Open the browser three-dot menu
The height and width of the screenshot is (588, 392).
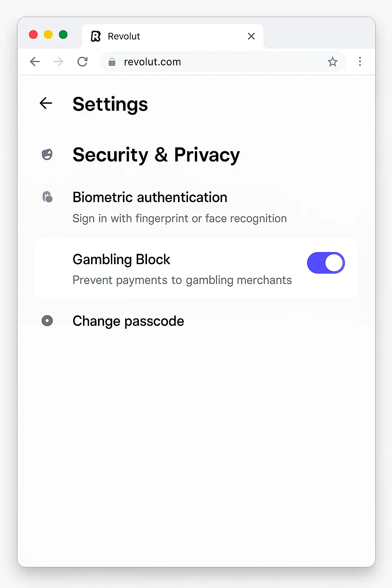(x=360, y=62)
